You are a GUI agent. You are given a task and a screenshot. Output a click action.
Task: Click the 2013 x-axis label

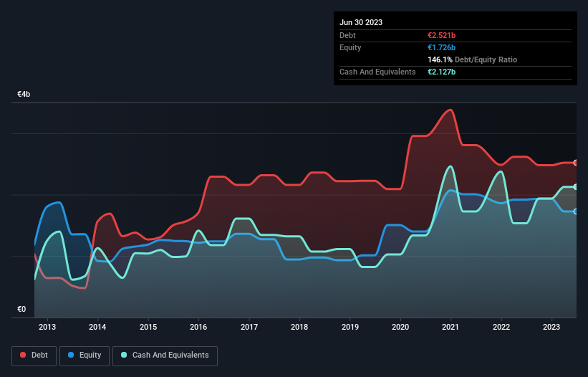[x=47, y=327]
